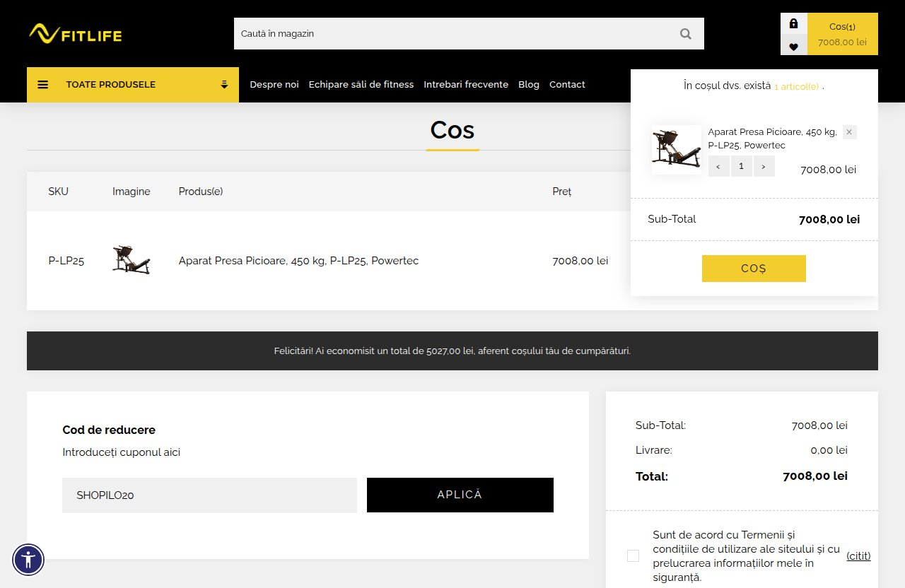Apply discount code with APLICĂ button
Screen dimensions: 905x588
[460, 495]
